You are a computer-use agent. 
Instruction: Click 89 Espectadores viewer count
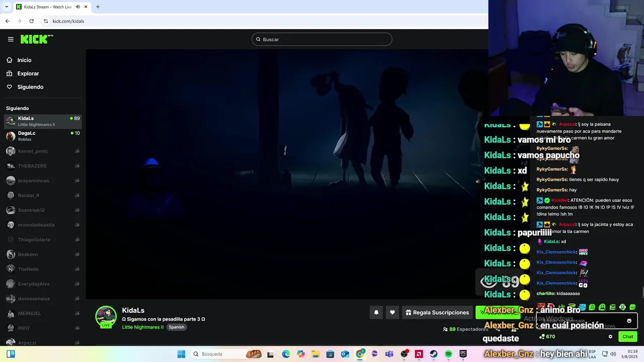[x=465, y=329]
